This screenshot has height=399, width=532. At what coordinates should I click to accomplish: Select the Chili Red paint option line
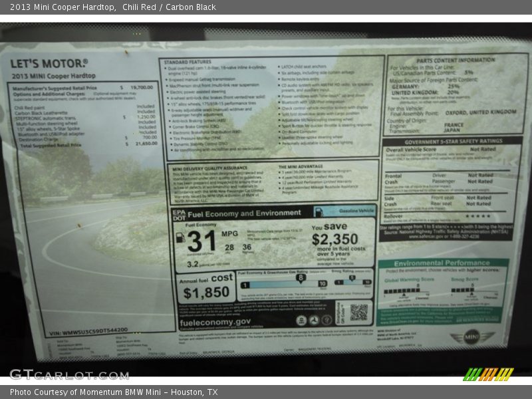pyautogui.click(x=29, y=108)
